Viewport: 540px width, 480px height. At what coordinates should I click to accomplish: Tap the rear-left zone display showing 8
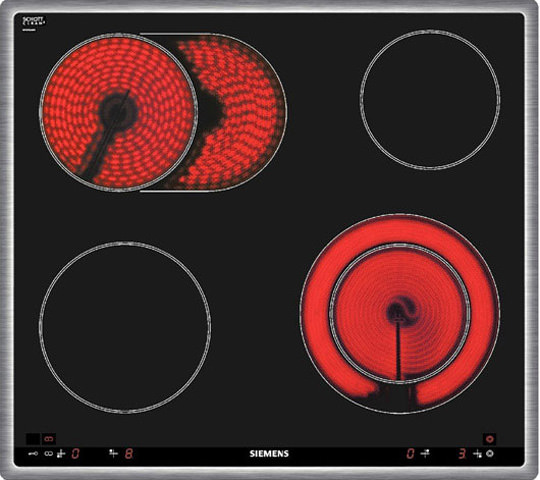tap(129, 453)
